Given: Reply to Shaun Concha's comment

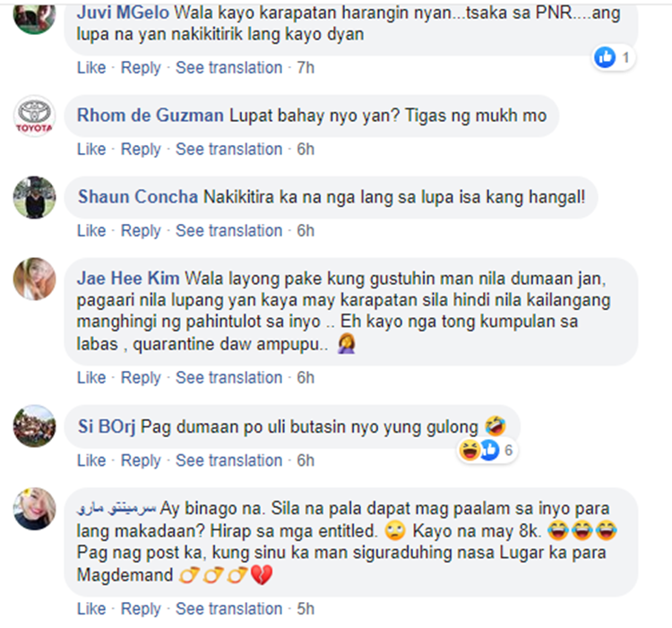Looking at the screenshot, I should 141,230.
